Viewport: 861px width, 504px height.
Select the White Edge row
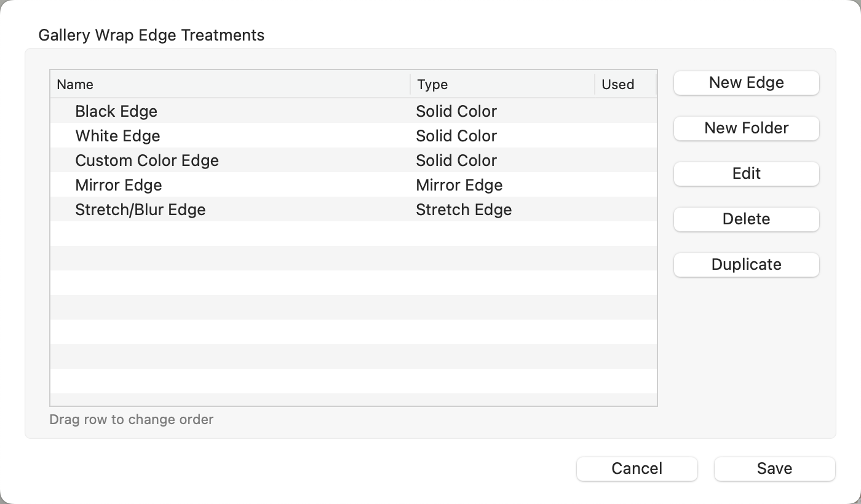point(117,136)
